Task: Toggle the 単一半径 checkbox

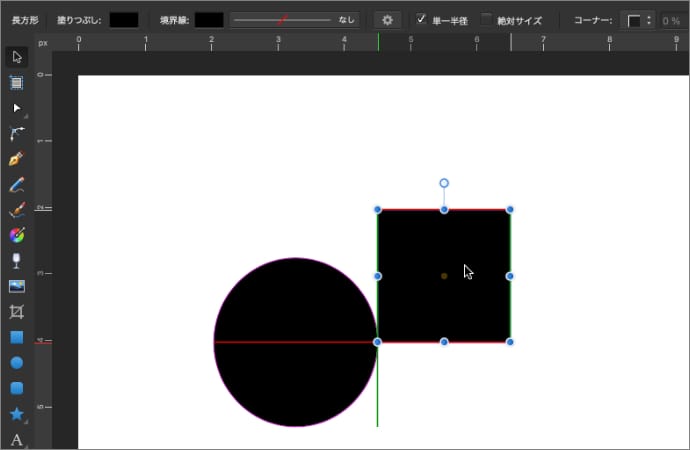Action: 422,19
